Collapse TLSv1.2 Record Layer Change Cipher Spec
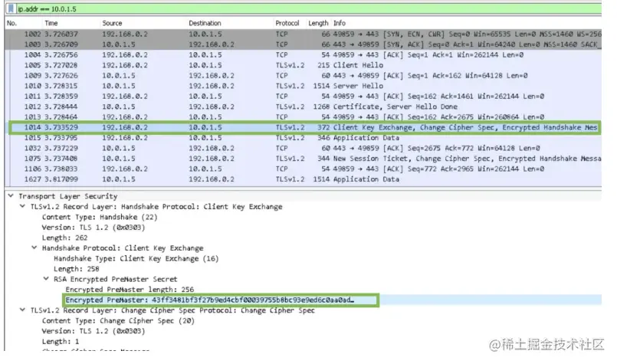 pyautogui.click(x=22, y=310)
